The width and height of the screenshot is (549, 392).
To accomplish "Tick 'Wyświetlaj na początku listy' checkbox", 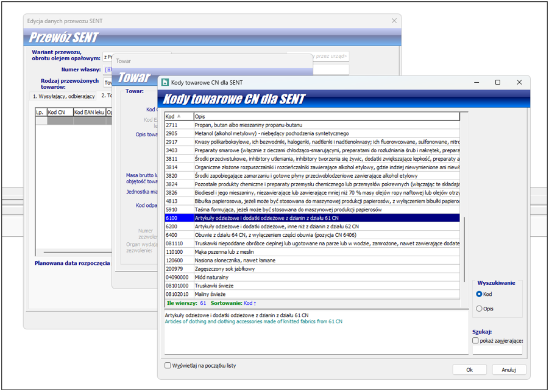I will [x=168, y=366].
